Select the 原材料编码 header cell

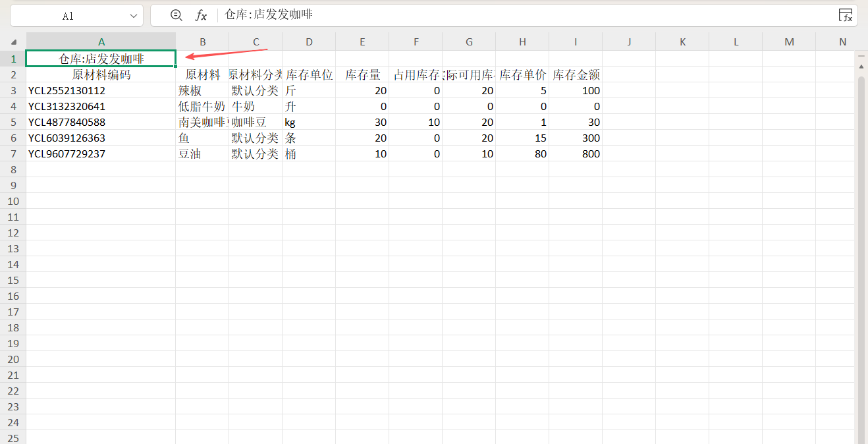tap(101, 74)
